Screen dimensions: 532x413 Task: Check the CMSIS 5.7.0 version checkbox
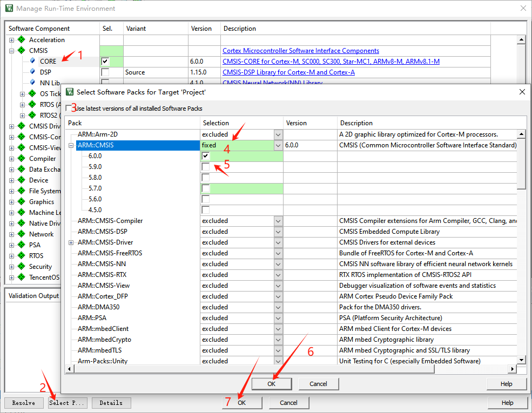point(206,188)
